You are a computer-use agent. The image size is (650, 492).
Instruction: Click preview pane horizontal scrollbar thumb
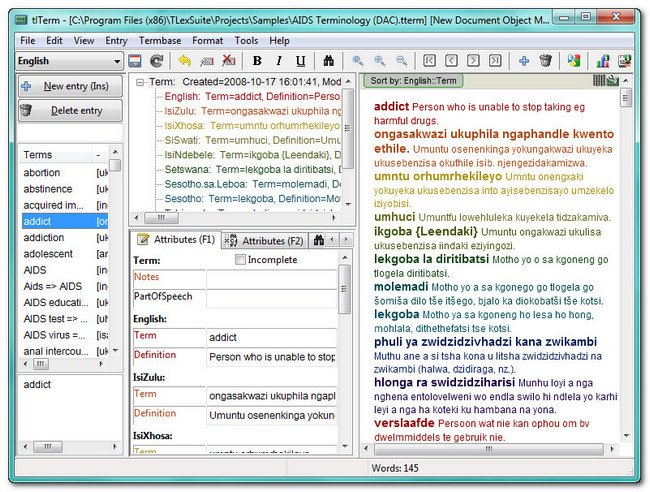[489, 449]
